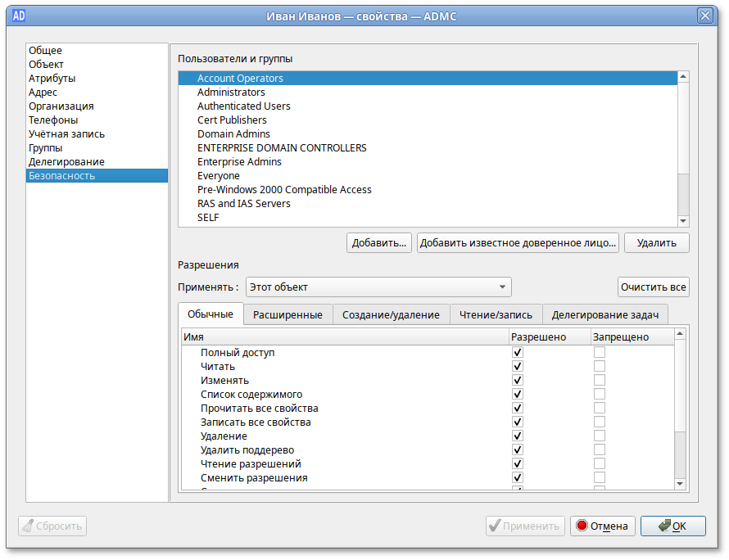
Task: Click the AD application icon in title bar
Action: tap(19, 16)
